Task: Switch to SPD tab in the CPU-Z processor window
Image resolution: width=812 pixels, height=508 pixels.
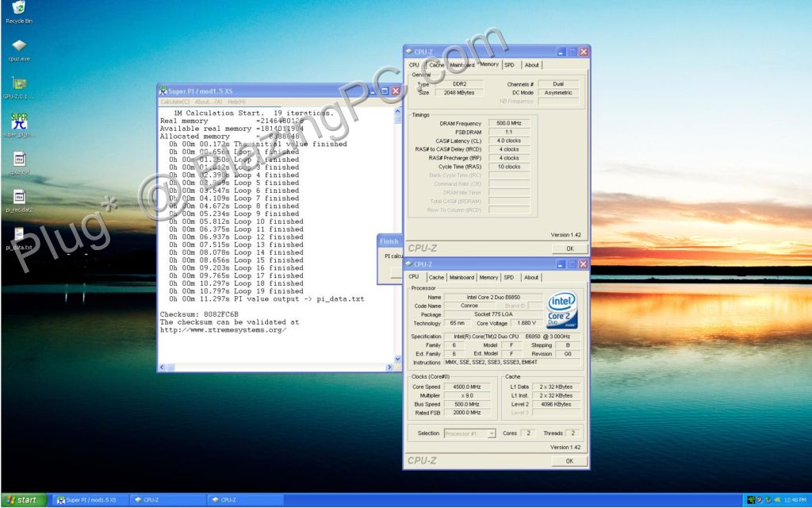Action: 509,277
